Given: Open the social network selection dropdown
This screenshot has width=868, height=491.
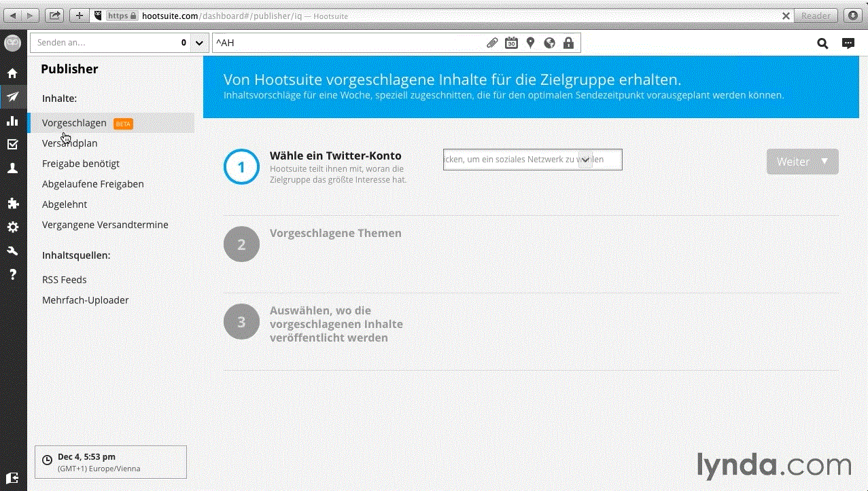Looking at the screenshot, I should tap(533, 160).
